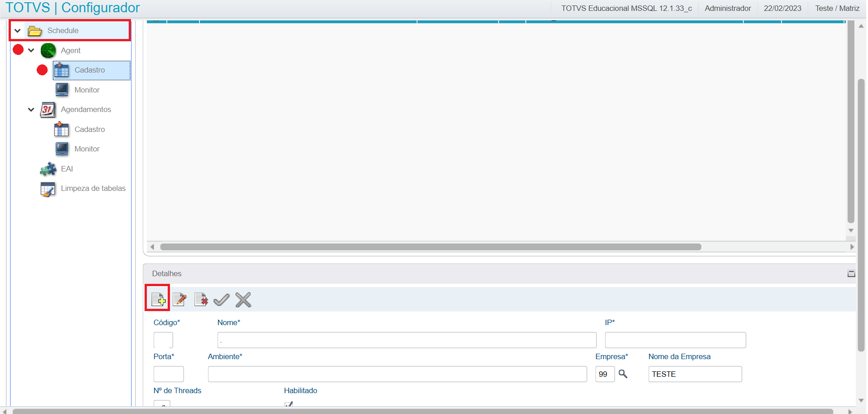
Task: Click the Porta input field
Action: [169, 374]
